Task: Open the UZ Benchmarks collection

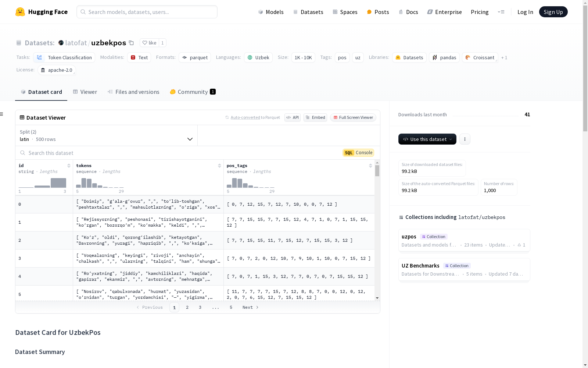Action: (x=464, y=270)
